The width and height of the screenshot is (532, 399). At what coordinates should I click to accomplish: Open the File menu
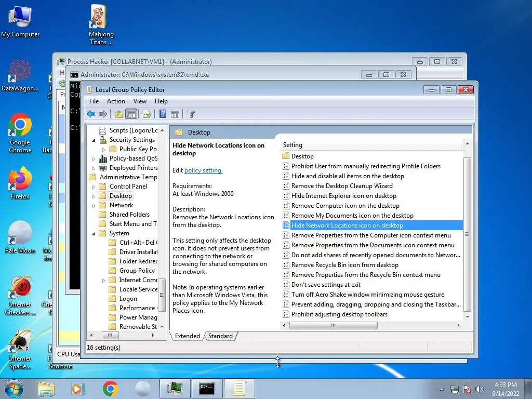click(x=94, y=101)
